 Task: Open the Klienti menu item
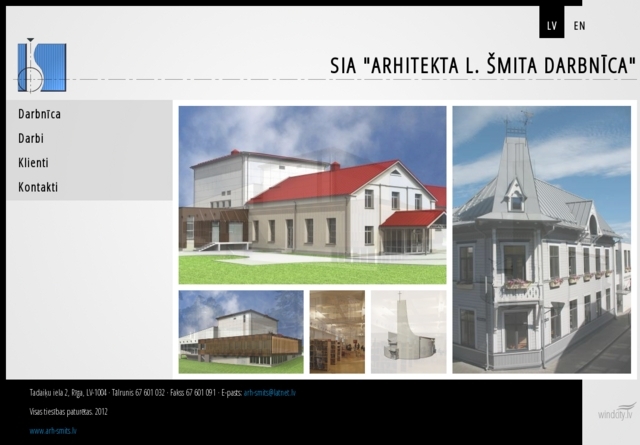tap(33, 162)
